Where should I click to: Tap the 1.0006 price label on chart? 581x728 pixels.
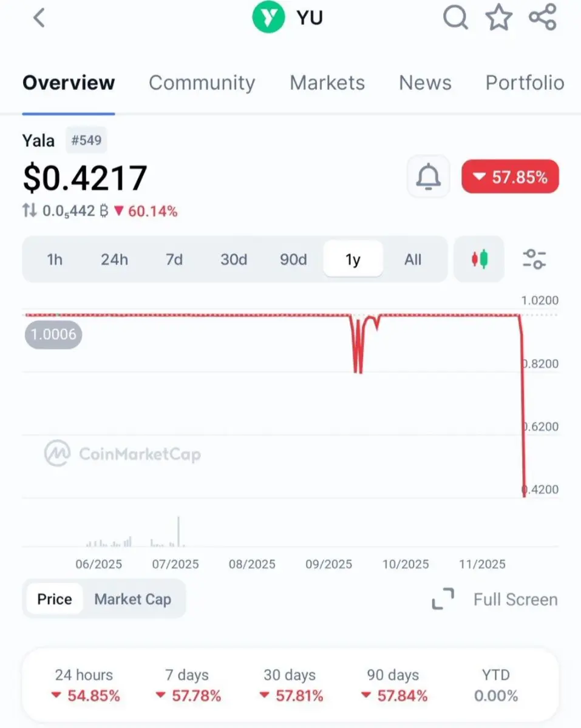53,334
